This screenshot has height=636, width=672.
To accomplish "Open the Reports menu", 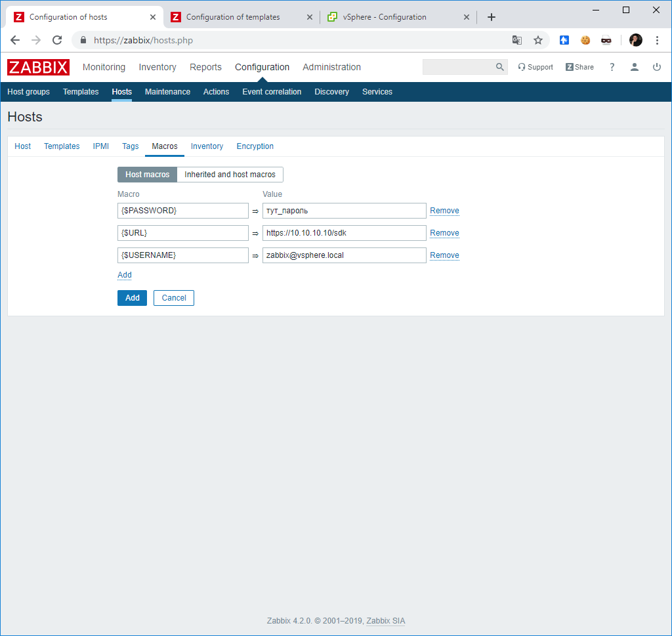I will pyautogui.click(x=205, y=68).
